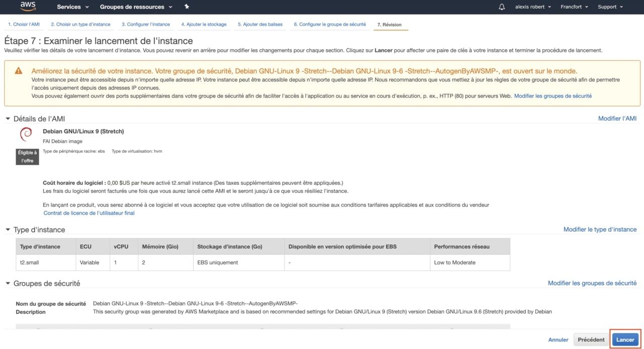Click the Éligible à l'offre badge
The height and width of the screenshot is (349, 644).
[27, 156]
